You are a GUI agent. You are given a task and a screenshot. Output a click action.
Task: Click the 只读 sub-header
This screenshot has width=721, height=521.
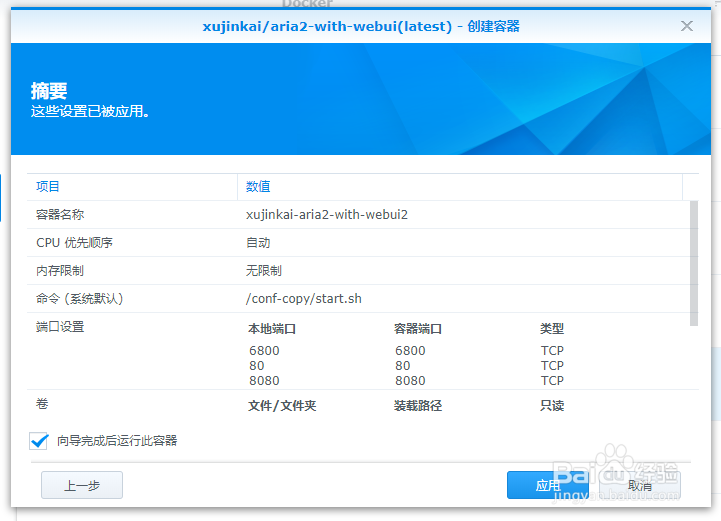[552, 406]
